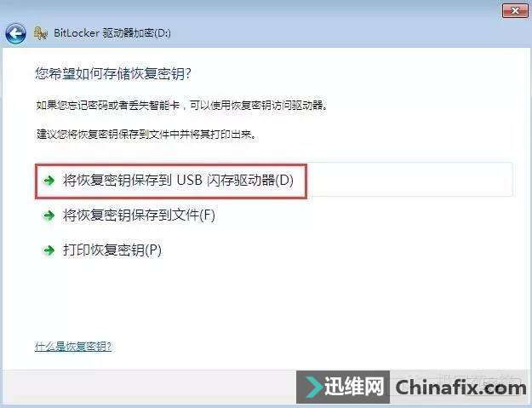The width and height of the screenshot is (532, 408).
Task: Select 将恢复密钥保存到 USB 闪存驱动器(D)
Action: tap(178, 181)
